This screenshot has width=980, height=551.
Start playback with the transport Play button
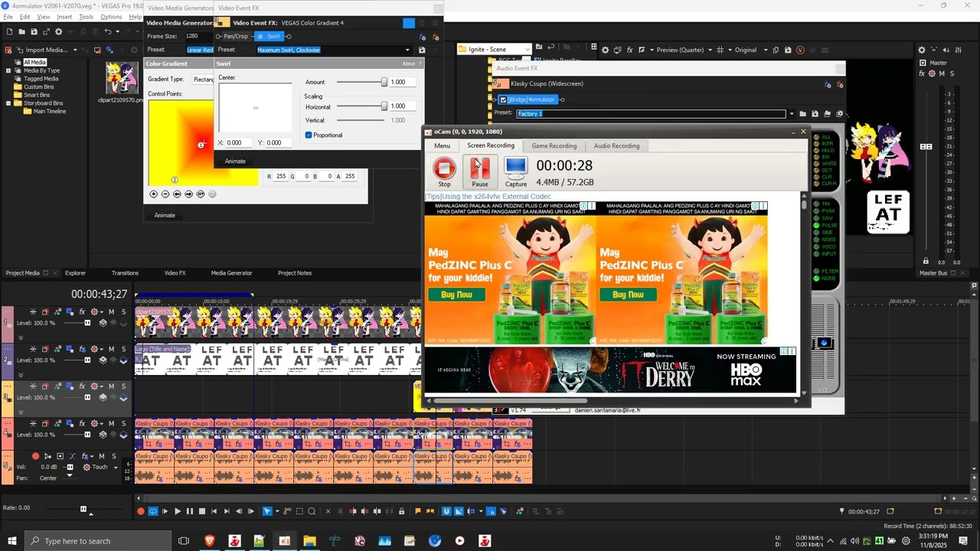pos(177,511)
